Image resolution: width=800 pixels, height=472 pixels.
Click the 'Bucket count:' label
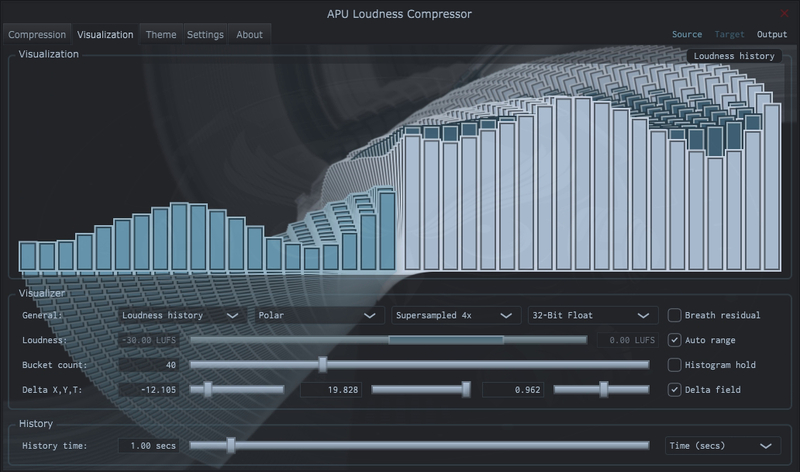pos(55,365)
